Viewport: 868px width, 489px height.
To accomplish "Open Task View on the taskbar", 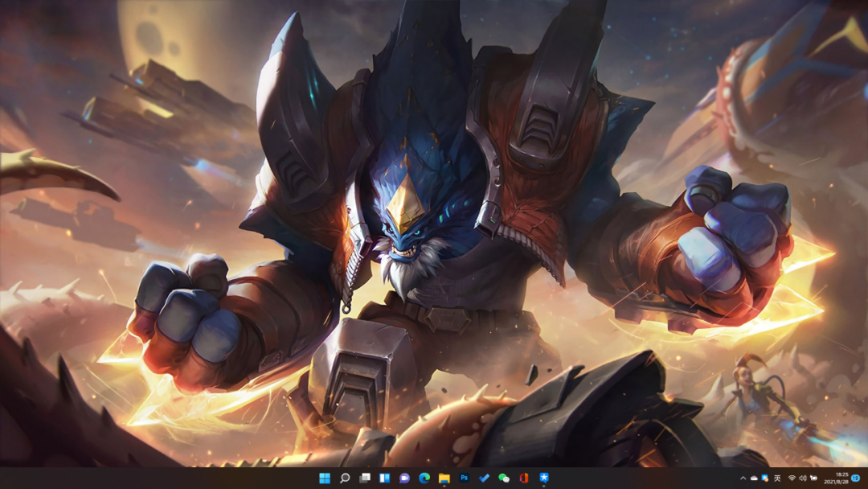I will click(x=365, y=478).
